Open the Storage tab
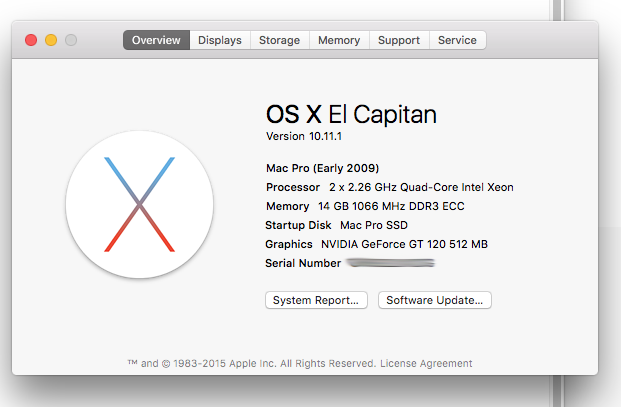The image size is (621, 407). click(x=280, y=40)
